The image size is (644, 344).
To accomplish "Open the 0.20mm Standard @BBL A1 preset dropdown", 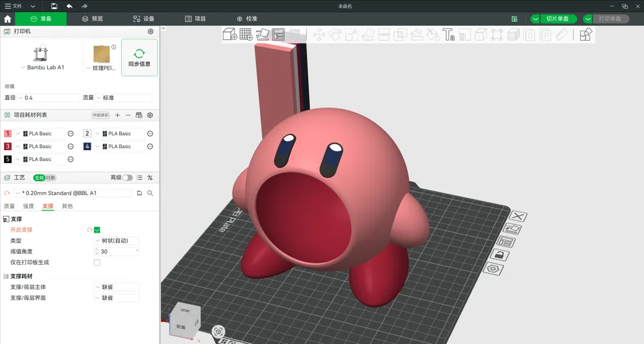I will pos(73,193).
